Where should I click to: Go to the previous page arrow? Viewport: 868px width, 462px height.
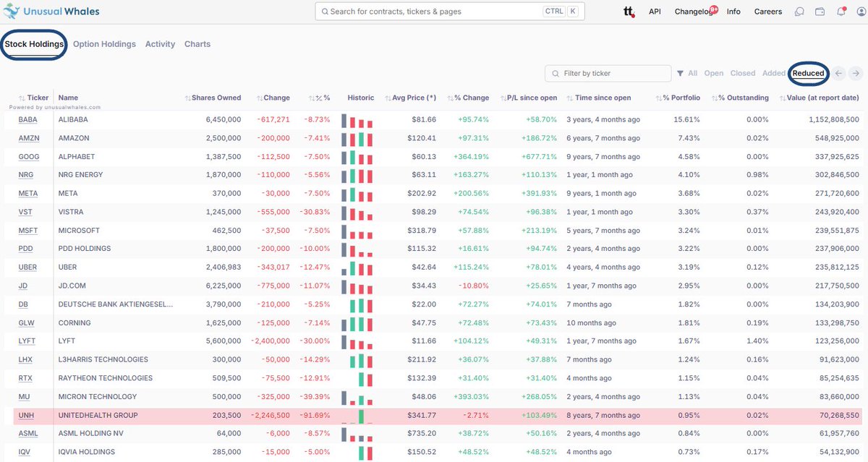click(x=838, y=73)
